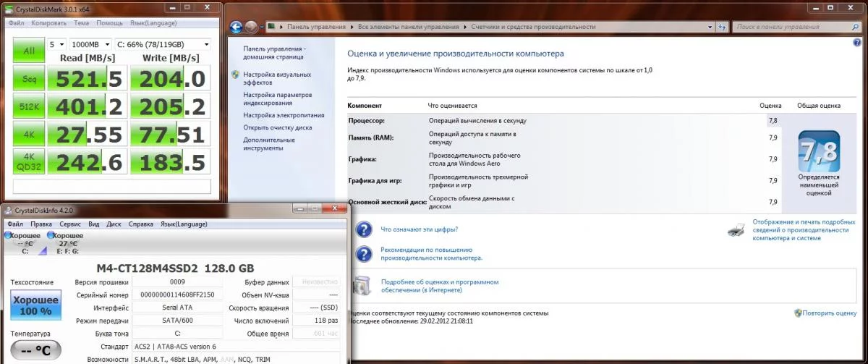Open Настройка визуальных эффектов link
The image size is (868, 364).
(x=277, y=79)
